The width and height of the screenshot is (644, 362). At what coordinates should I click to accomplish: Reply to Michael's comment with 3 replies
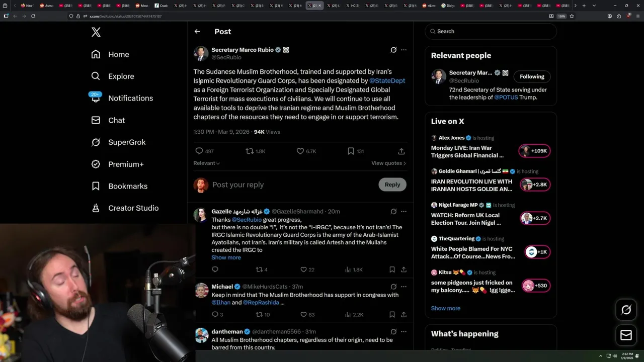tap(217, 315)
